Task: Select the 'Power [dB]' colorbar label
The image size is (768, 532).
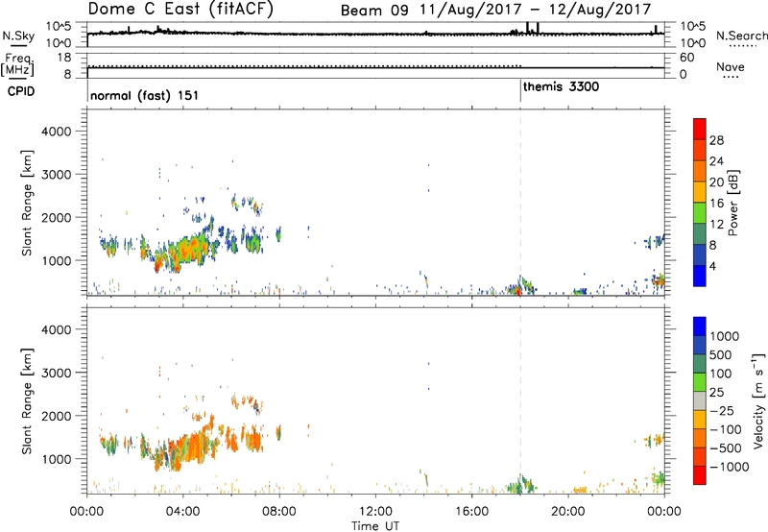Action: tap(732, 203)
